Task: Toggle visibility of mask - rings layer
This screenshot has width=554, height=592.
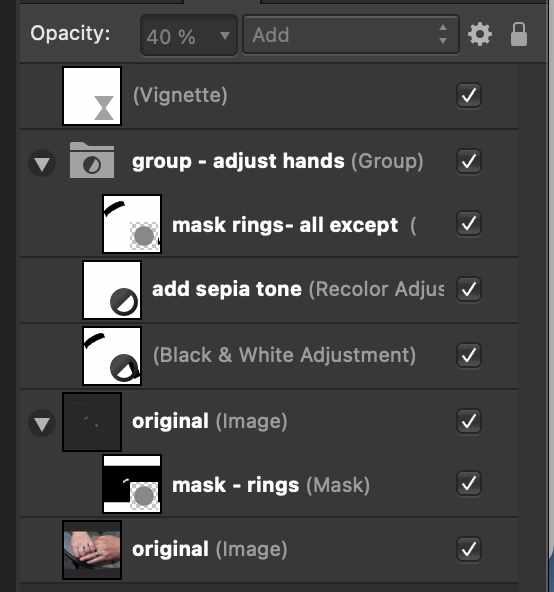Action: [x=468, y=484]
